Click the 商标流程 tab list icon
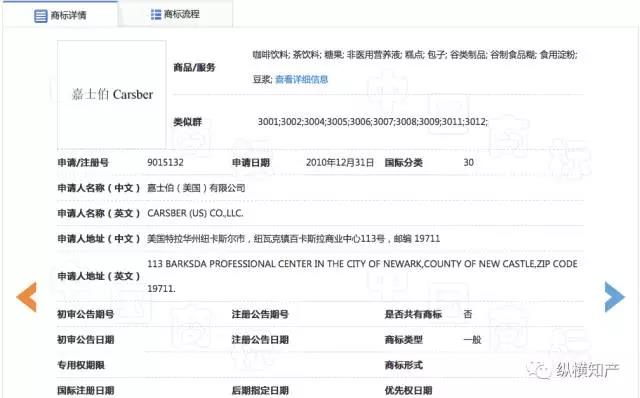The width and height of the screenshot is (640, 398). point(156,14)
